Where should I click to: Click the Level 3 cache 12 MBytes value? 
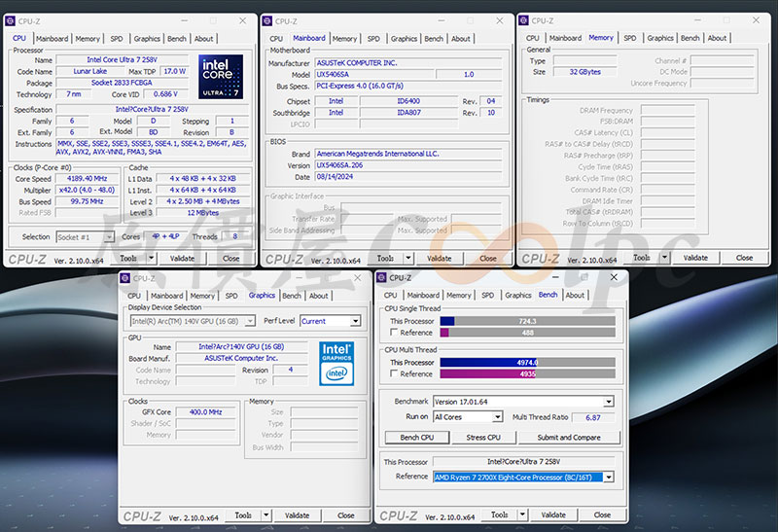pos(203,212)
